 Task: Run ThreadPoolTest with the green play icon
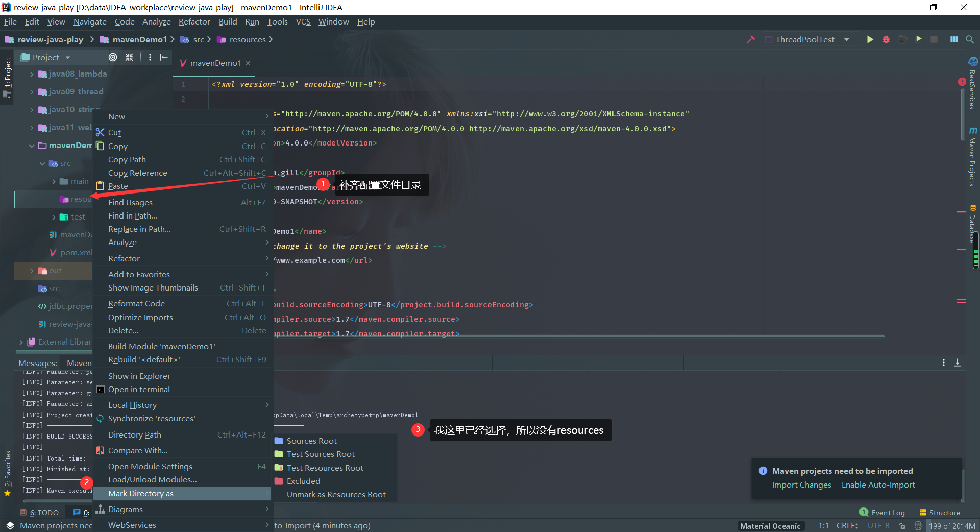[870, 39]
